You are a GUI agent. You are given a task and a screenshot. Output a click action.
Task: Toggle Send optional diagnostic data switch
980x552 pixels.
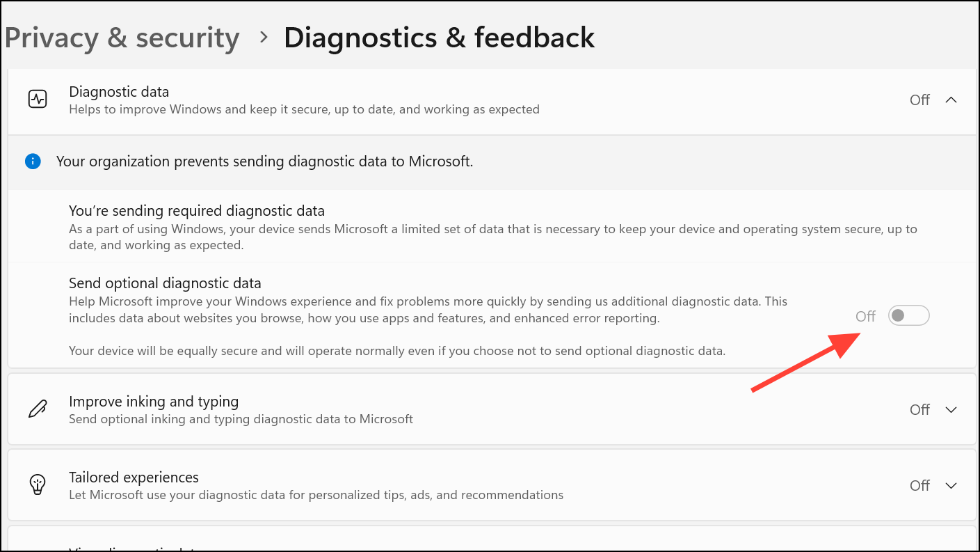(x=908, y=316)
